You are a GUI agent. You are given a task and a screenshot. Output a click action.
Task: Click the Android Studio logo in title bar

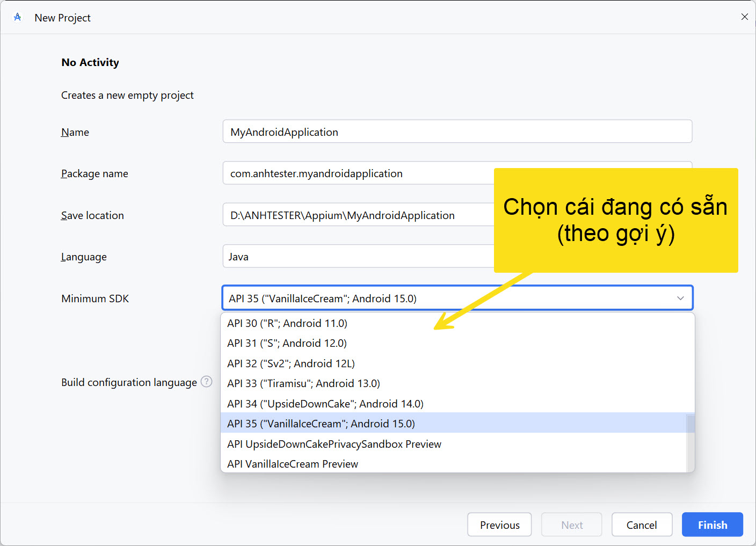(17, 17)
